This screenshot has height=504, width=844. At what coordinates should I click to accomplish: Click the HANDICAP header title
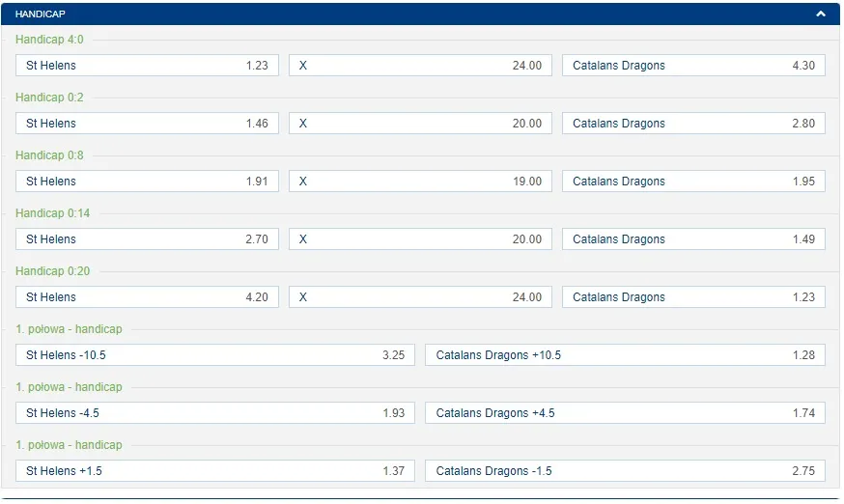point(41,14)
